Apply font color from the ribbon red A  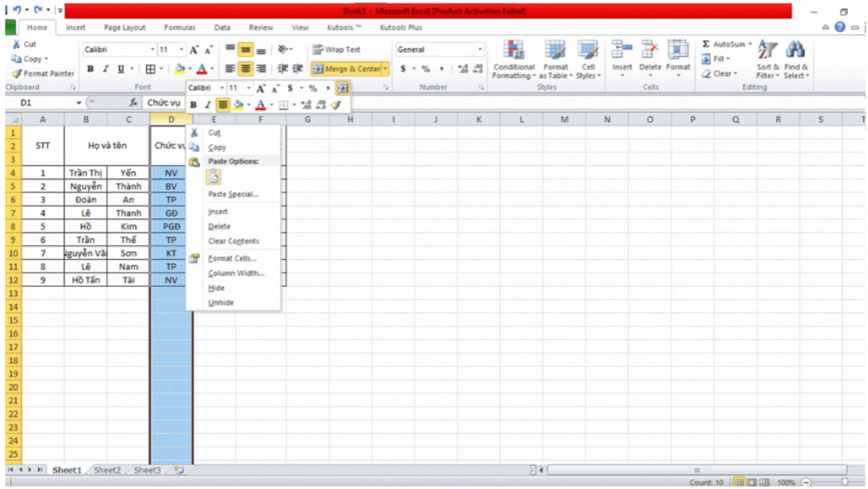[201, 69]
